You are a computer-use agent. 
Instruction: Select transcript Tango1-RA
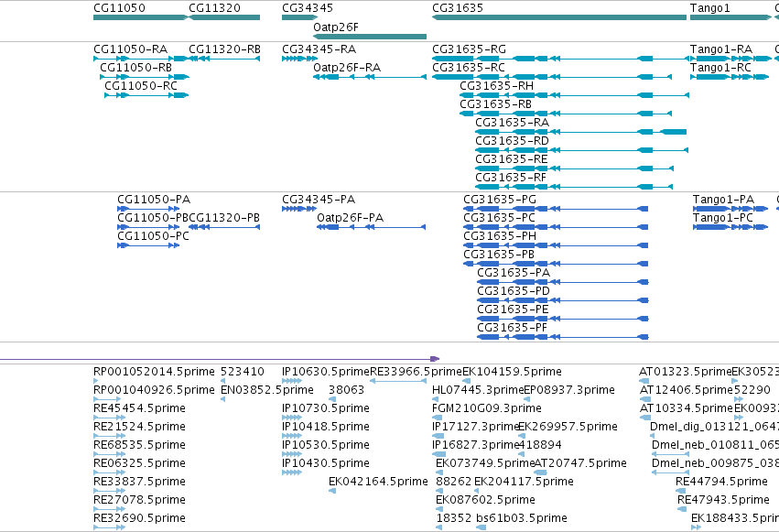tap(730, 59)
